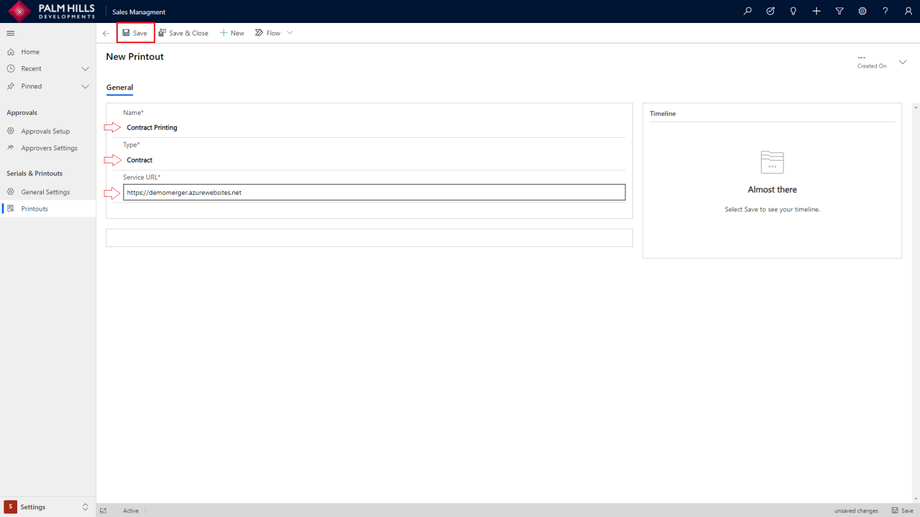Image resolution: width=920 pixels, height=517 pixels.
Task: Click the Service URL input field
Action: (x=374, y=192)
